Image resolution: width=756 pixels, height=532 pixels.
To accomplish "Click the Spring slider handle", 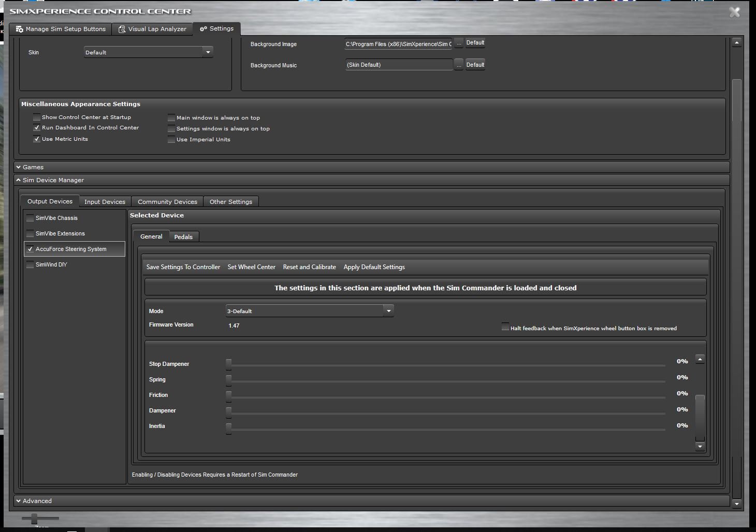I will pos(228,380).
